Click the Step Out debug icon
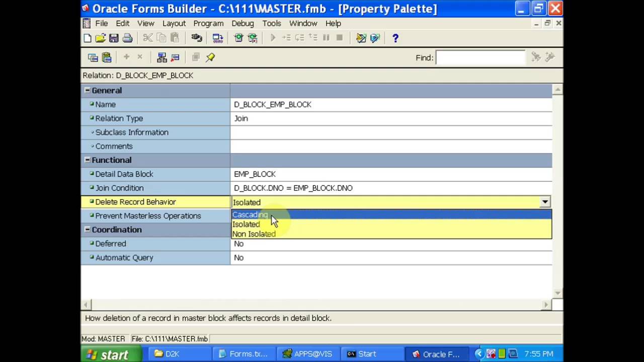Viewport: 644px width, 362px height. click(x=312, y=38)
